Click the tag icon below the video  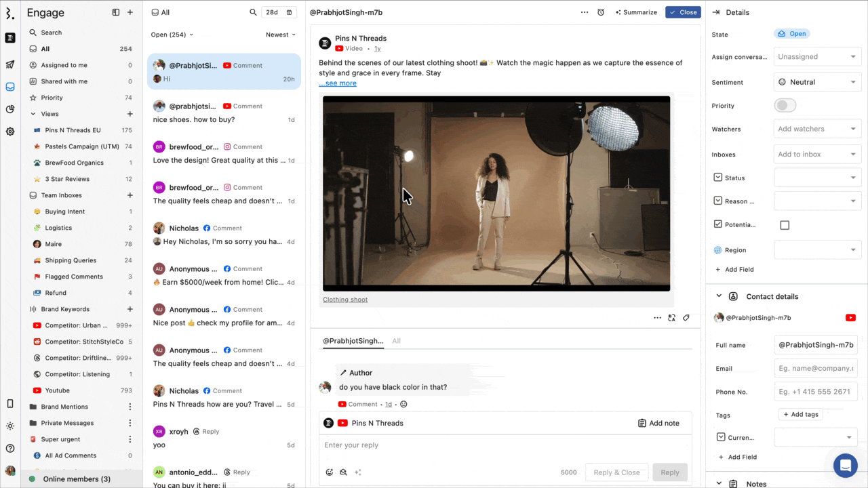(x=686, y=317)
